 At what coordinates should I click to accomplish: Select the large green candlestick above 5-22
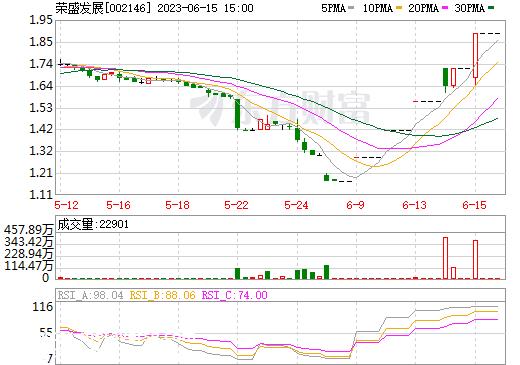[237, 113]
